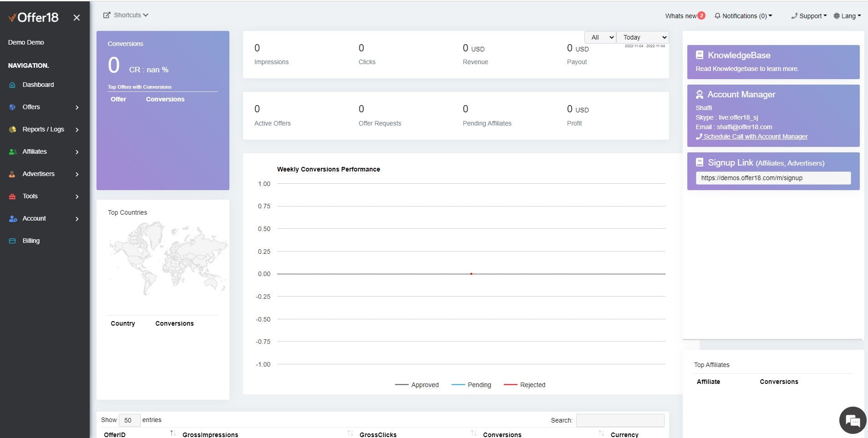Sort table by Currency column header
This screenshot has width=868, height=438.
[x=624, y=435]
